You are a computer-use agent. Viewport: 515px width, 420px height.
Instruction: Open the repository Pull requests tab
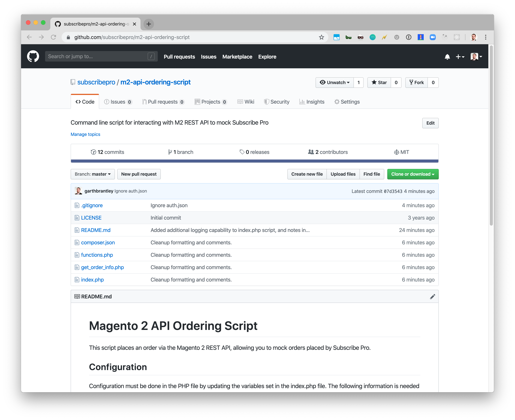tap(163, 102)
